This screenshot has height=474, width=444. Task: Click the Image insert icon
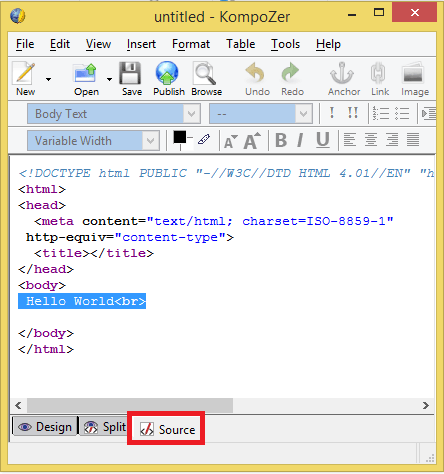pos(413,73)
